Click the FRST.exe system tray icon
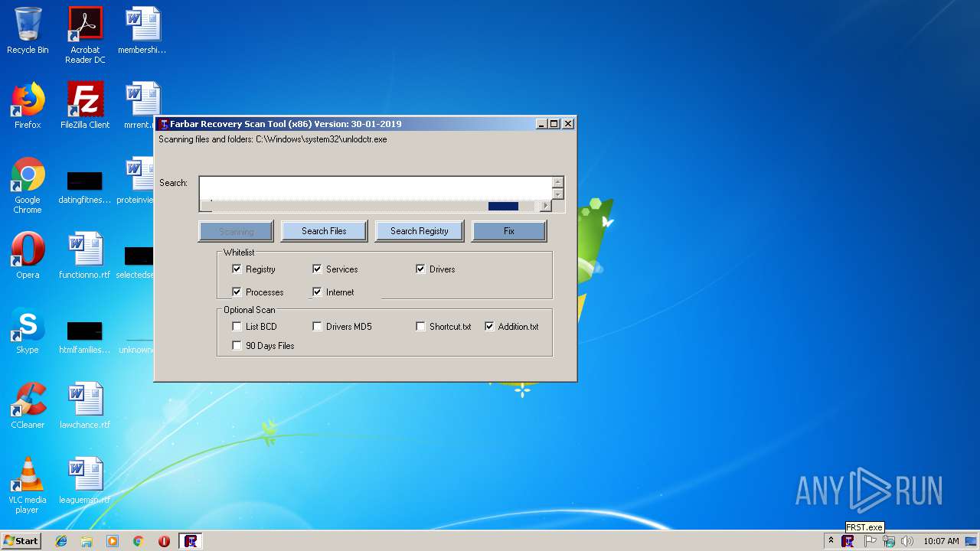The image size is (980, 551). point(848,541)
